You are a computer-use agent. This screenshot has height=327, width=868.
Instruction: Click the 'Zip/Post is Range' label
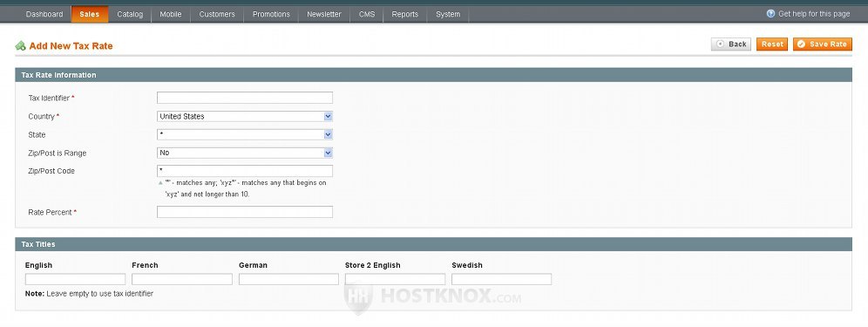pyautogui.click(x=57, y=153)
